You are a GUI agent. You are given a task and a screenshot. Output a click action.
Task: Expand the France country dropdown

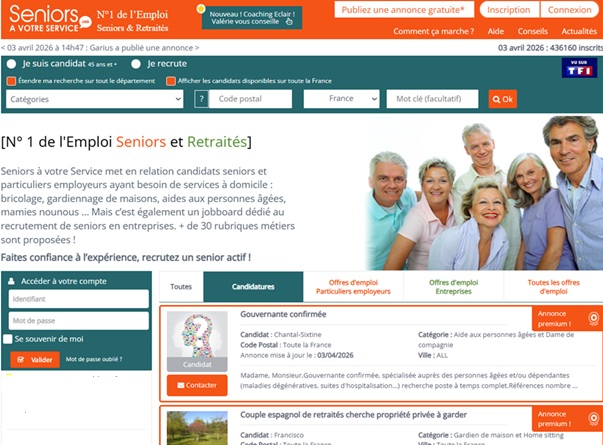[x=341, y=99]
